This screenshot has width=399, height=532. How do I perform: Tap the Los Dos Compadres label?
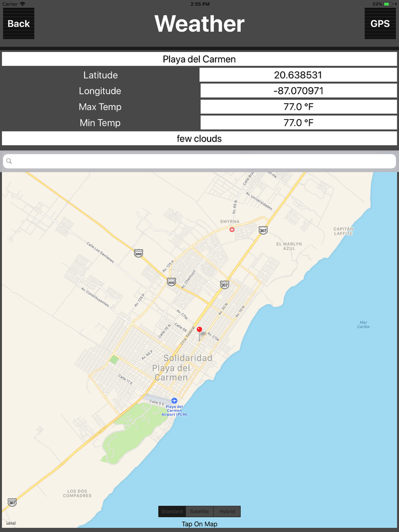[x=77, y=493]
